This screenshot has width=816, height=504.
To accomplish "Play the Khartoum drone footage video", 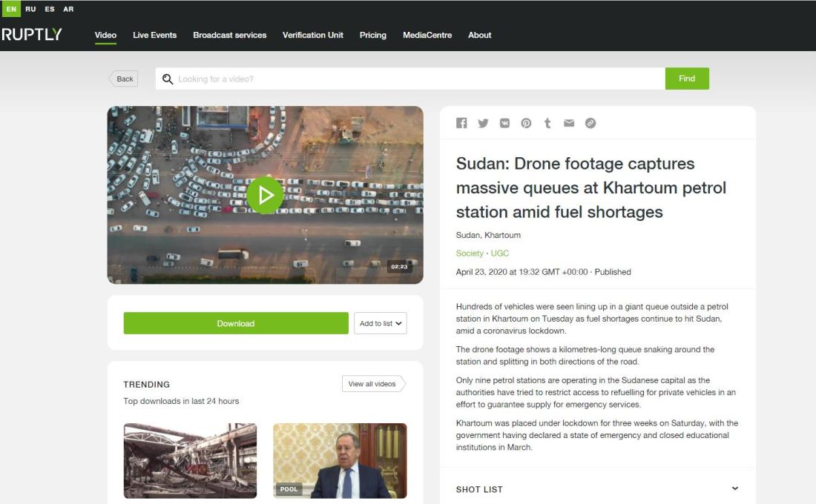I will (x=265, y=195).
